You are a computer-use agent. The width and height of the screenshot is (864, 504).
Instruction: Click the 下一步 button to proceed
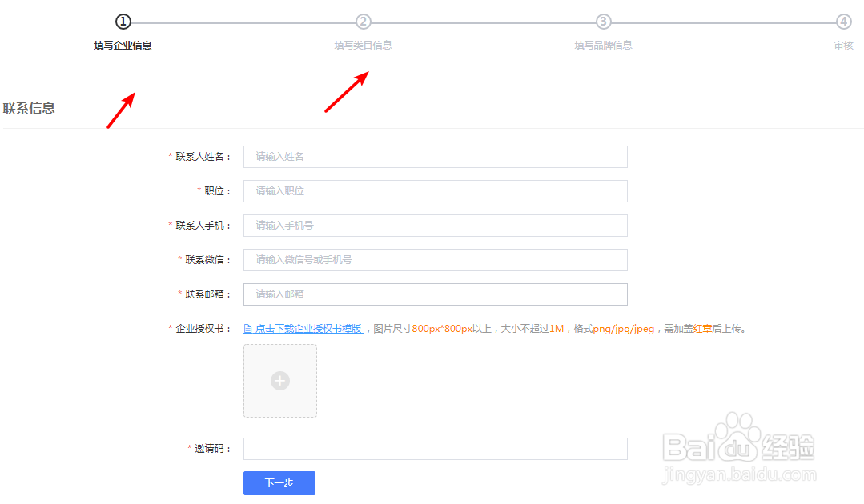point(279,483)
